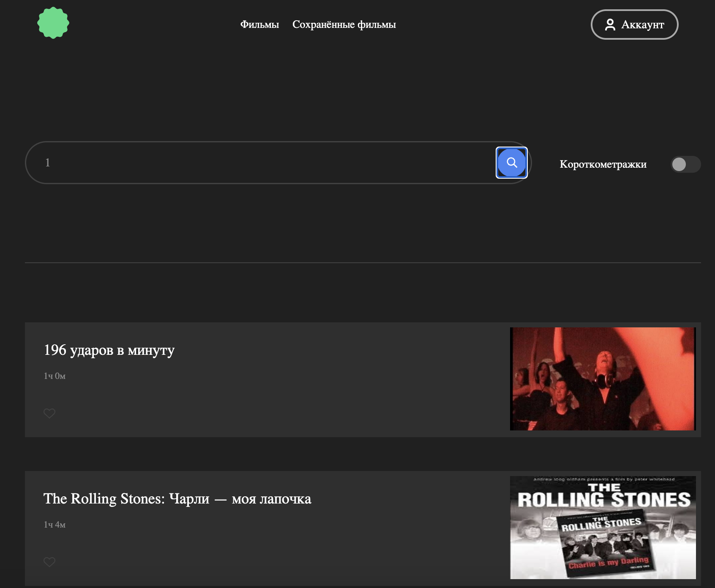The height and width of the screenshot is (588, 715).
Task: Open the red concert crowd thumbnail
Action: pyautogui.click(x=603, y=379)
